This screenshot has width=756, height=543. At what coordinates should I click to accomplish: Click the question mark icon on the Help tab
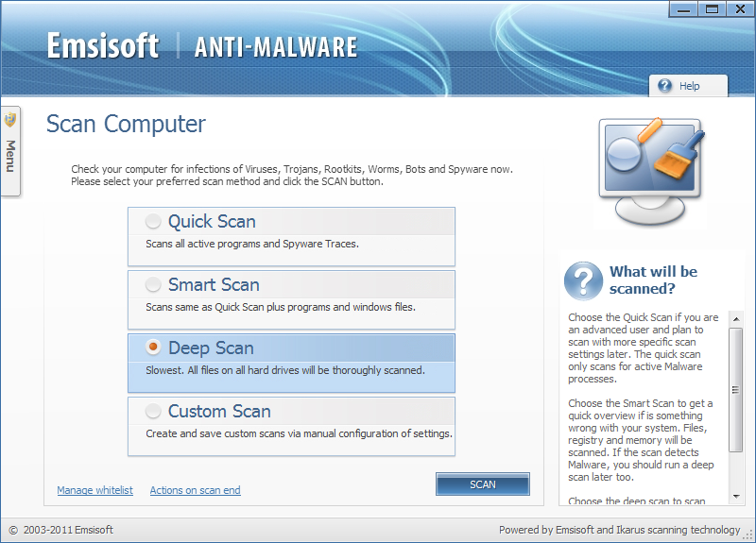tap(664, 86)
